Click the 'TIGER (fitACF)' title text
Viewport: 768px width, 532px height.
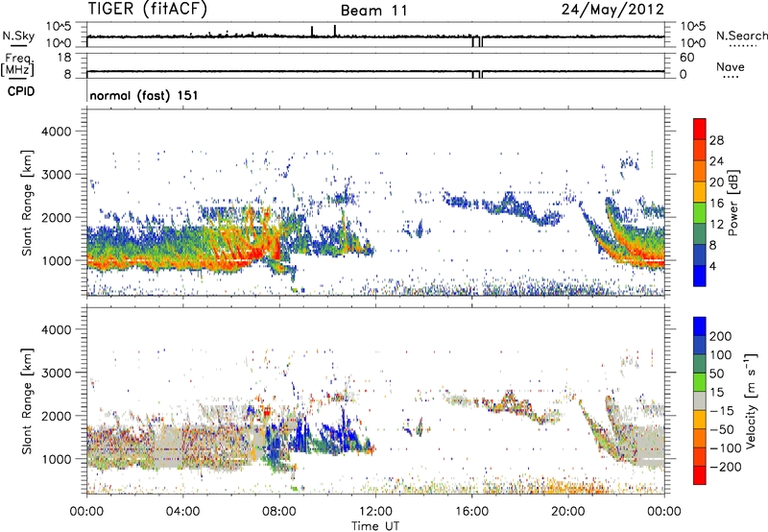[x=148, y=10]
